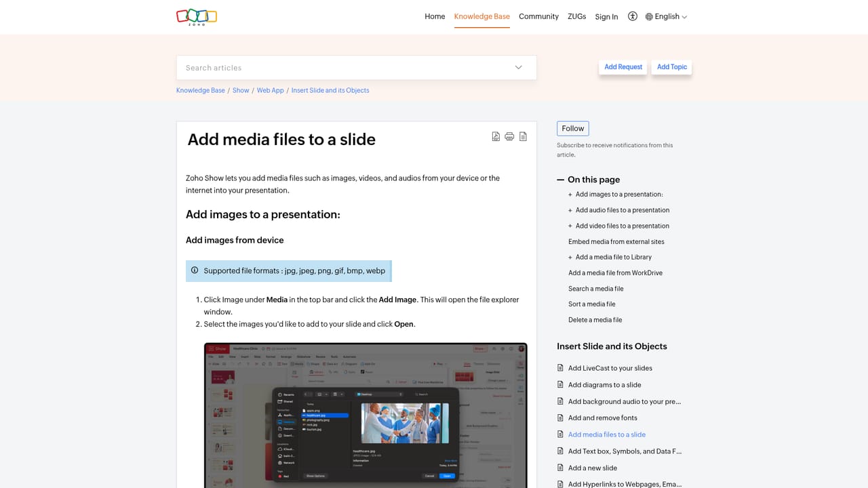
Task: Go to Show breadcrumb link
Action: point(241,90)
